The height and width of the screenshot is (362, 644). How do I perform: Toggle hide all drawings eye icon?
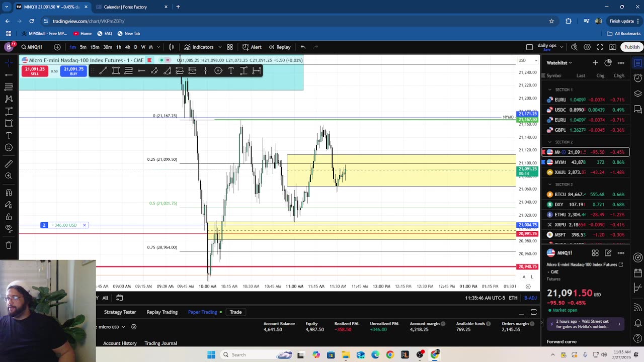pos(9,229)
